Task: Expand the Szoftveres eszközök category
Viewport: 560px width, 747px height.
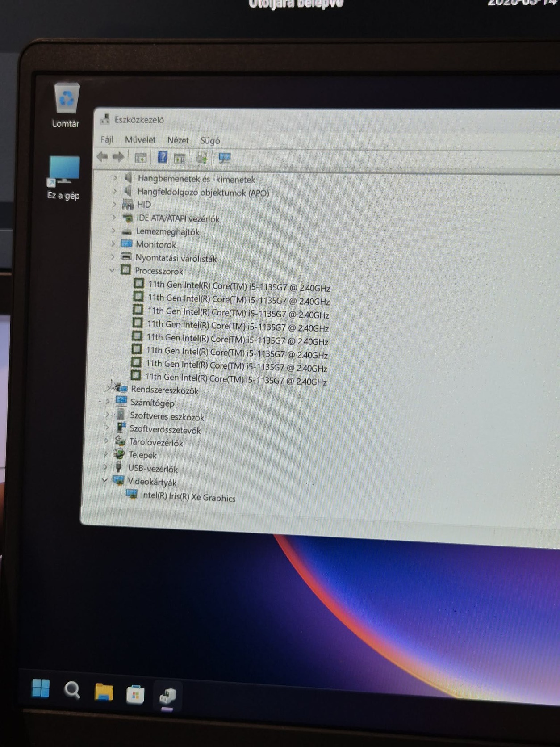Action: (x=107, y=415)
